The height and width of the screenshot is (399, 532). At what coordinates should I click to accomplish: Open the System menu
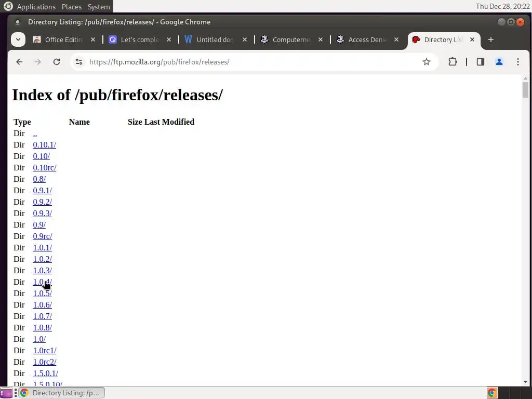99,7
